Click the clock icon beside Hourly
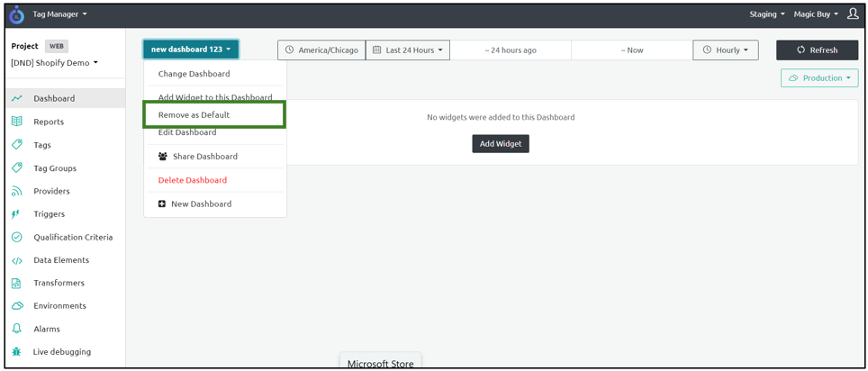Screen dimensions: 868x371 click(707, 50)
